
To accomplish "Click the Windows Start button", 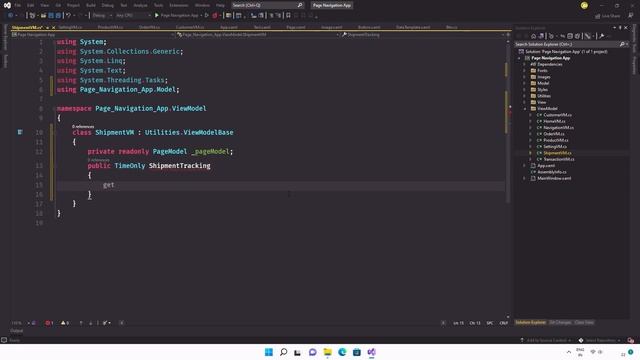I will (269, 352).
